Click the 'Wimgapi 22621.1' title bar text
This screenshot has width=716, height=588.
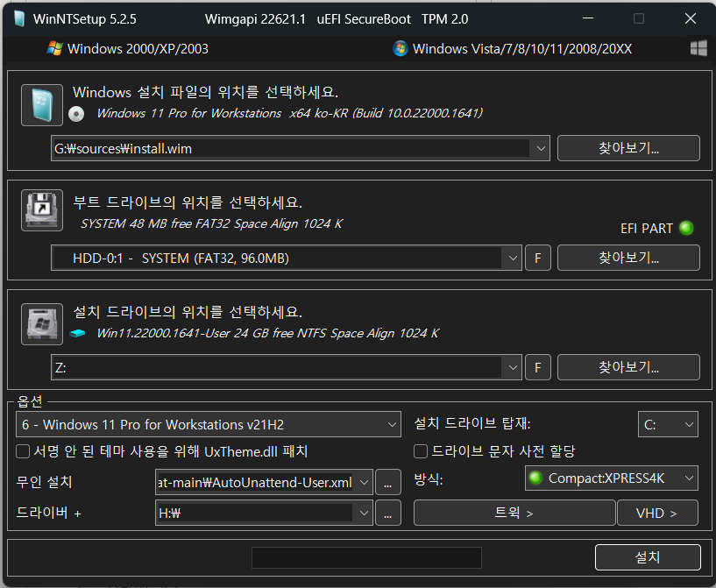tap(255, 19)
